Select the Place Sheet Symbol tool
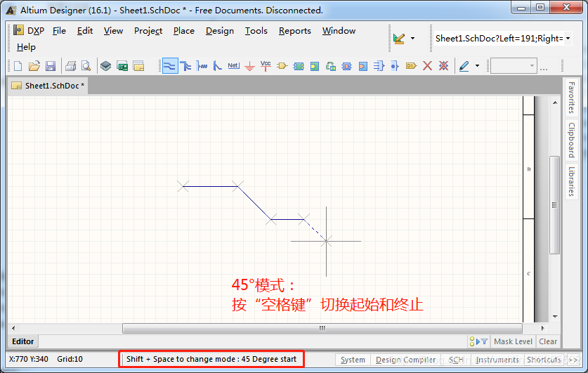This screenshot has height=373, width=588. click(299, 66)
